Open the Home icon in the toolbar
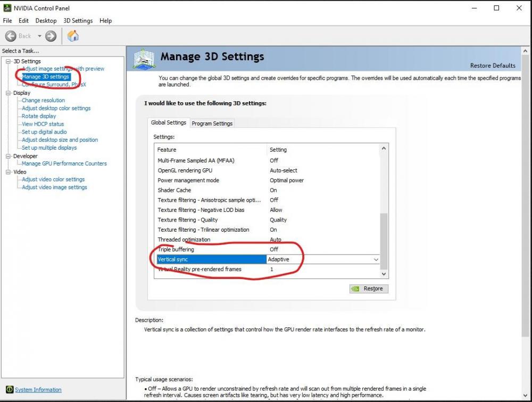Viewport: 532px width, 402px height. tap(73, 36)
